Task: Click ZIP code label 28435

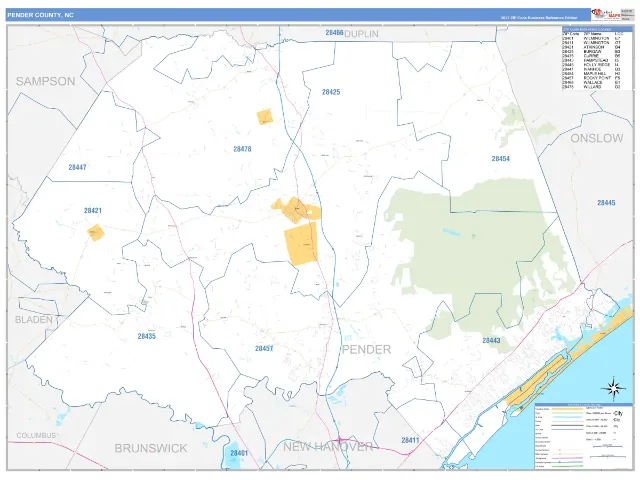Action: click(x=147, y=336)
